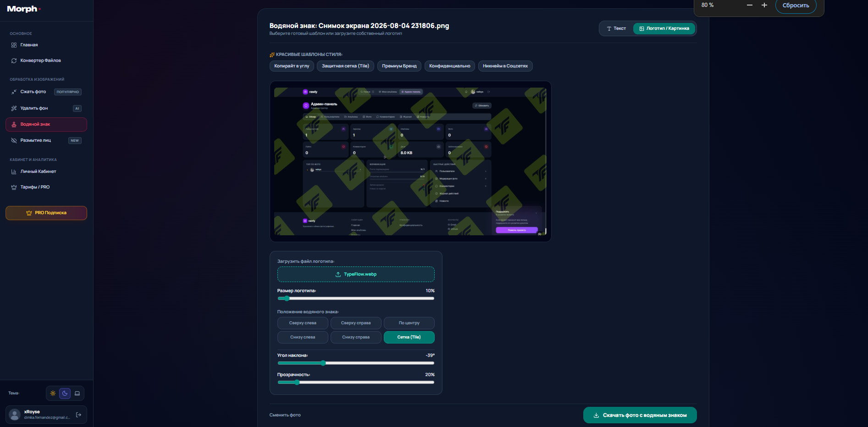This screenshot has width=868, height=427.
Task: Zoom out with the minus button
Action: tap(750, 5)
